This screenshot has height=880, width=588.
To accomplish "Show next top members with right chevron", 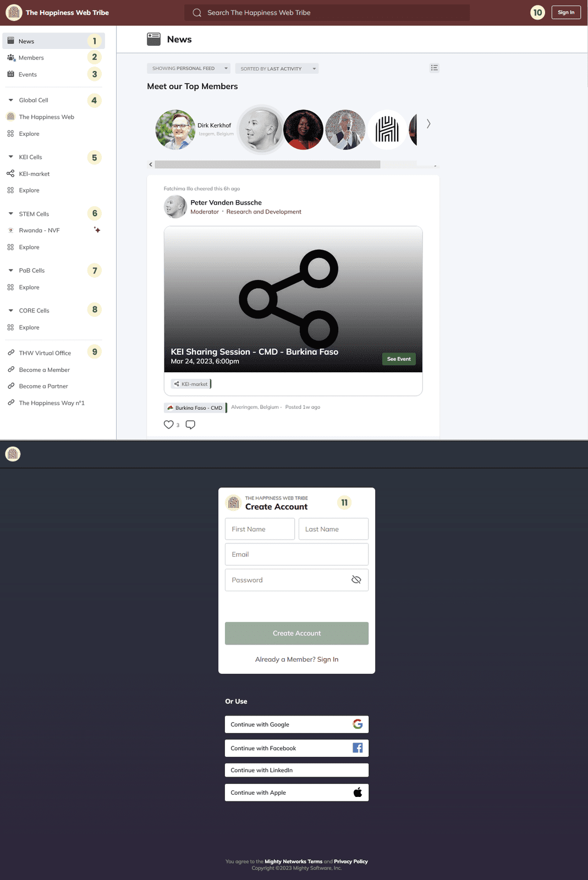I will click(428, 124).
